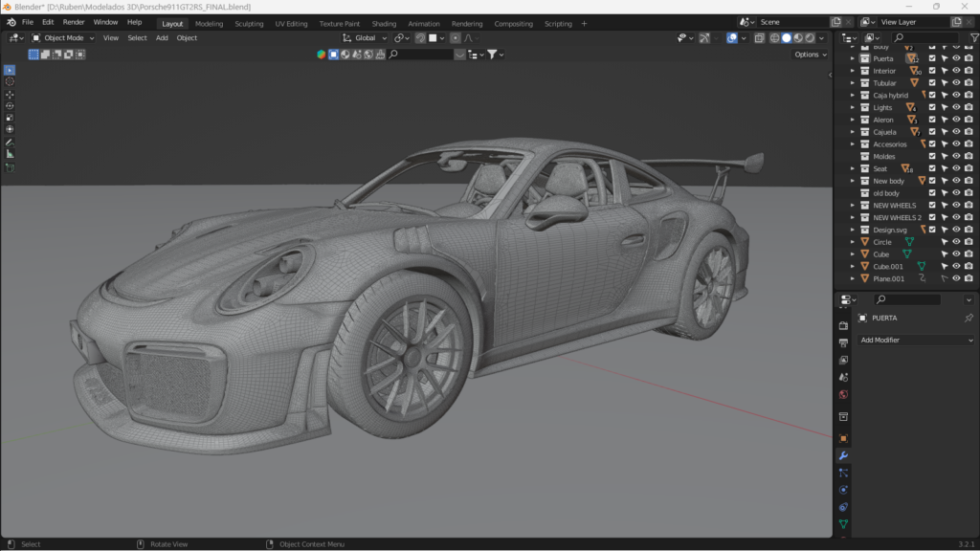The width and height of the screenshot is (980, 551).
Task: Pin the PUERTA properties context
Action: tap(969, 318)
